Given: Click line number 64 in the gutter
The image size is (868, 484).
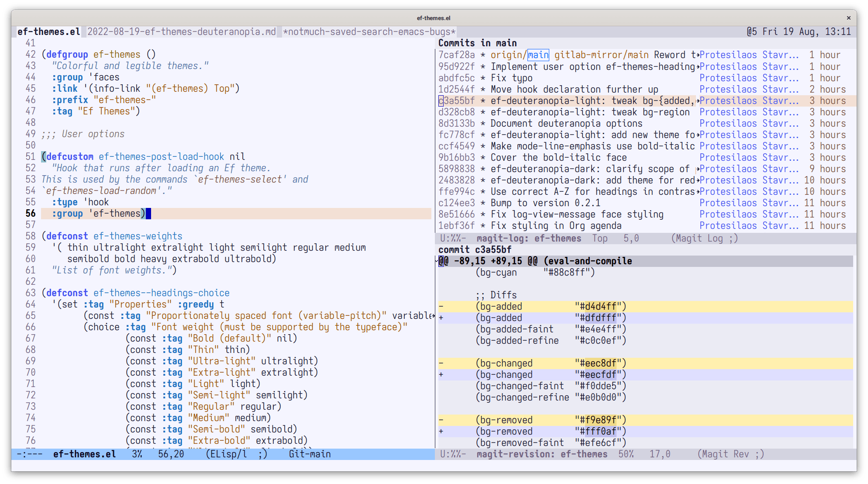Looking at the screenshot, I should click(x=30, y=304).
